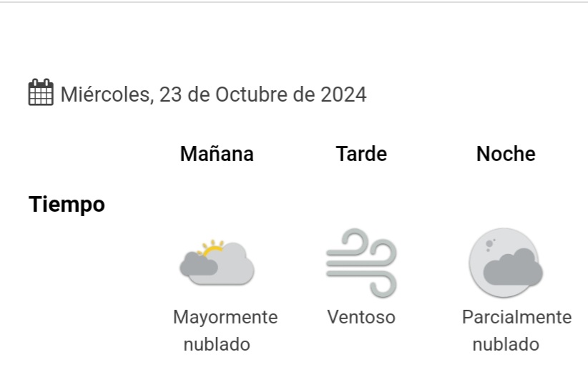This screenshot has height=380, width=588.
Task: Click the Tiempo row label
Action: [67, 205]
